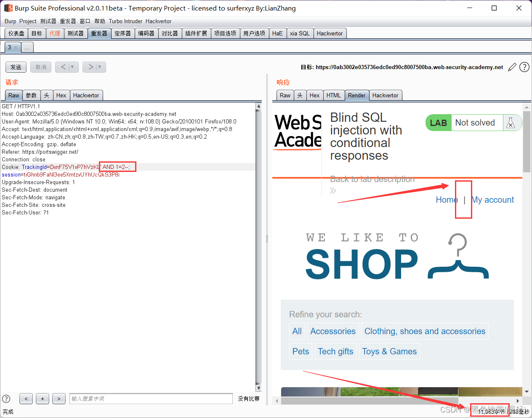Filter by Toys & Games category
The height and width of the screenshot is (418, 532).
(389, 351)
